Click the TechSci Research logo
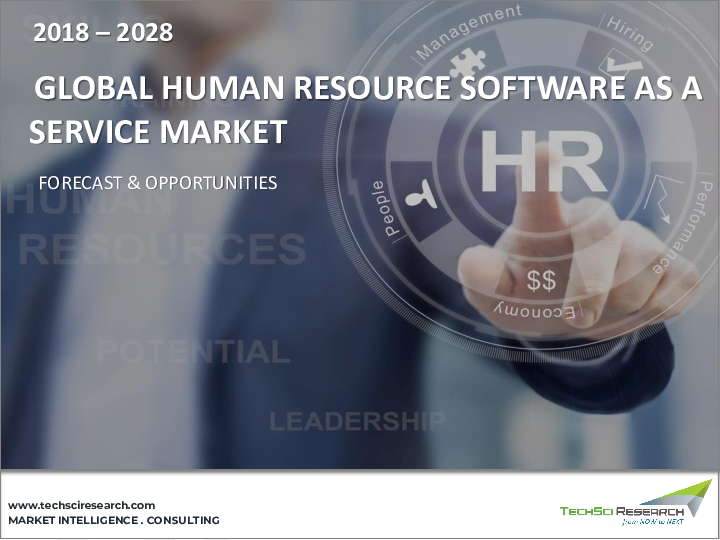 pyautogui.click(x=636, y=503)
